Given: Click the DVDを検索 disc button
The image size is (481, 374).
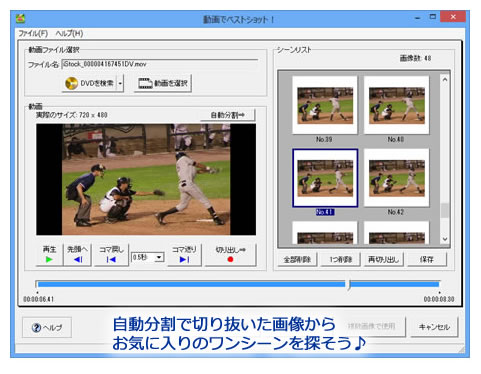Looking at the screenshot, I should [x=89, y=83].
